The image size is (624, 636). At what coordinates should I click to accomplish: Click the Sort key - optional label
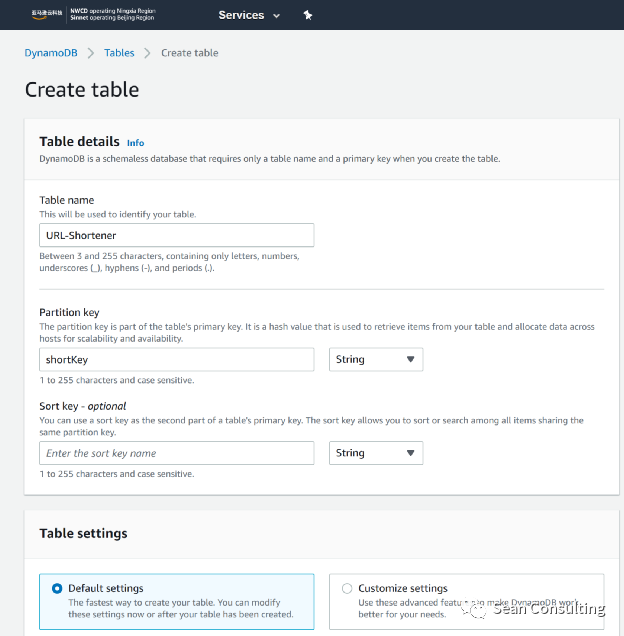tap(83, 406)
